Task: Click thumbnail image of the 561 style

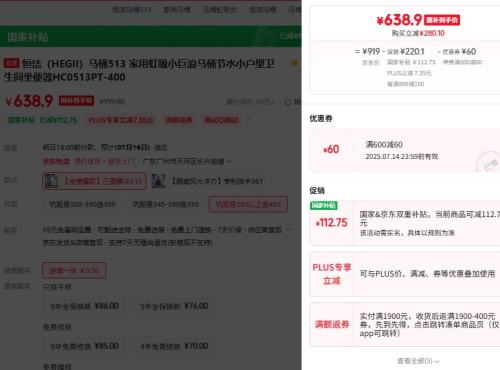Action: [159, 181]
